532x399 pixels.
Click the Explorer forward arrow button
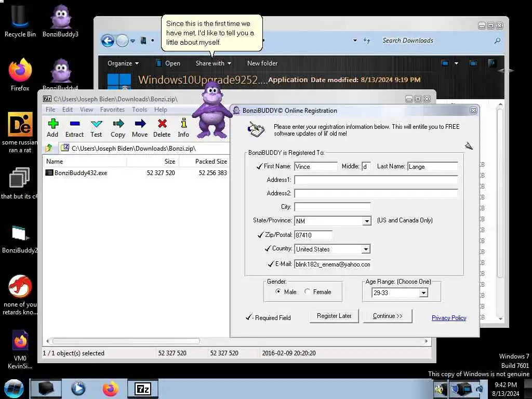(x=122, y=41)
